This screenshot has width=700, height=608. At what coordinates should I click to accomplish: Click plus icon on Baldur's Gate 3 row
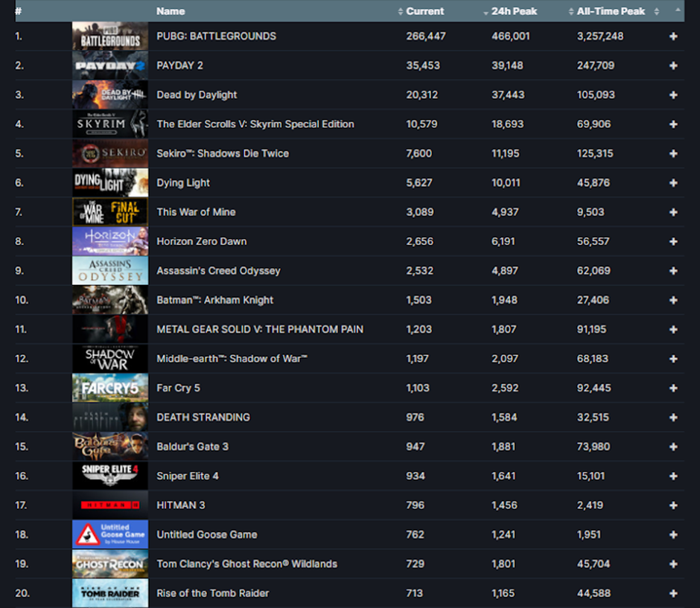pos(673,447)
